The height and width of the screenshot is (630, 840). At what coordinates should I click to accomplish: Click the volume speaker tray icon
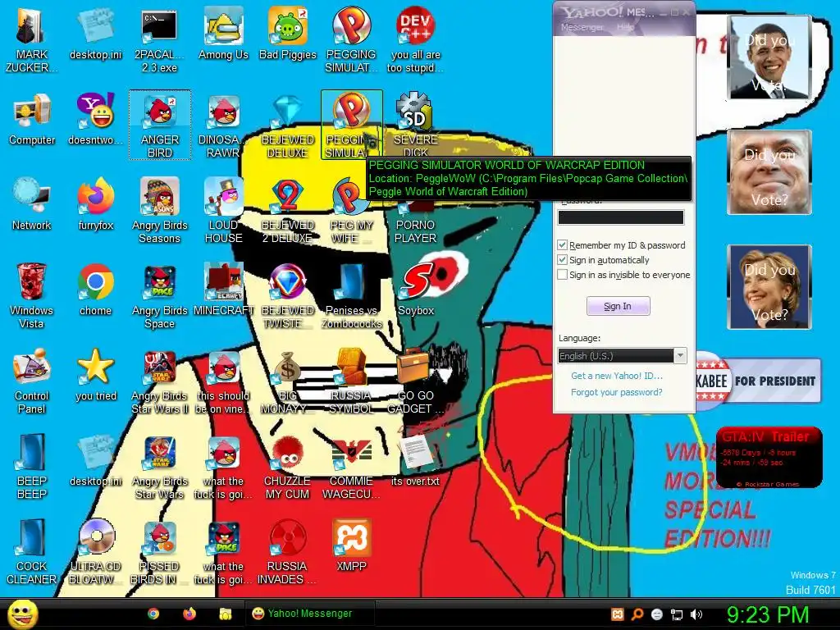[x=696, y=614]
